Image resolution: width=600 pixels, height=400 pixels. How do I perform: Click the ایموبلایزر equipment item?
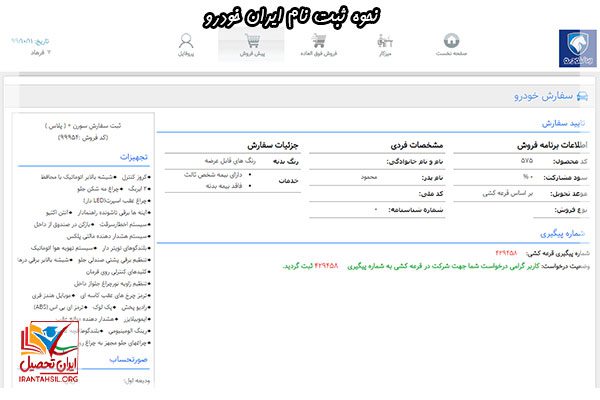pos(135,319)
